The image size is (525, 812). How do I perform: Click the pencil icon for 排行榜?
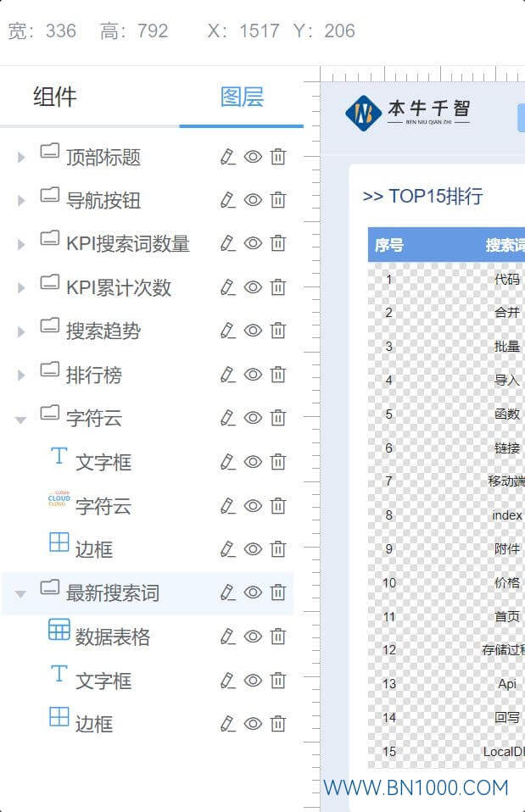click(x=227, y=375)
